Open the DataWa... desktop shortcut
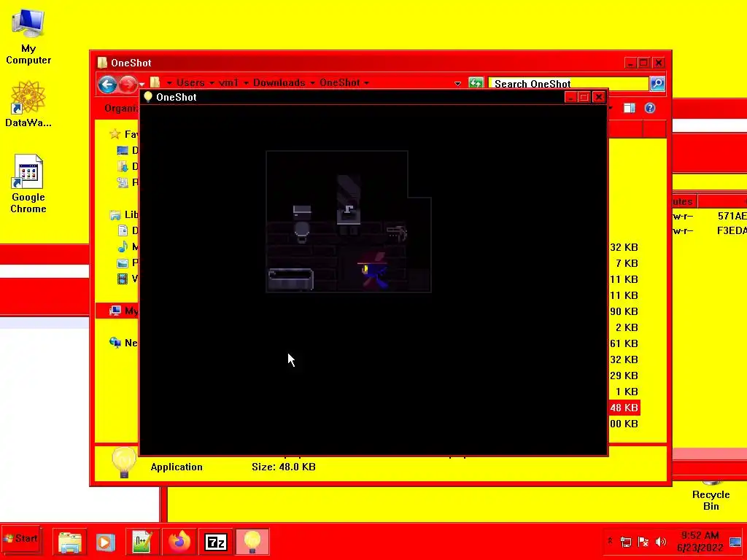The height and width of the screenshot is (560, 747). pyautogui.click(x=28, y=104)
